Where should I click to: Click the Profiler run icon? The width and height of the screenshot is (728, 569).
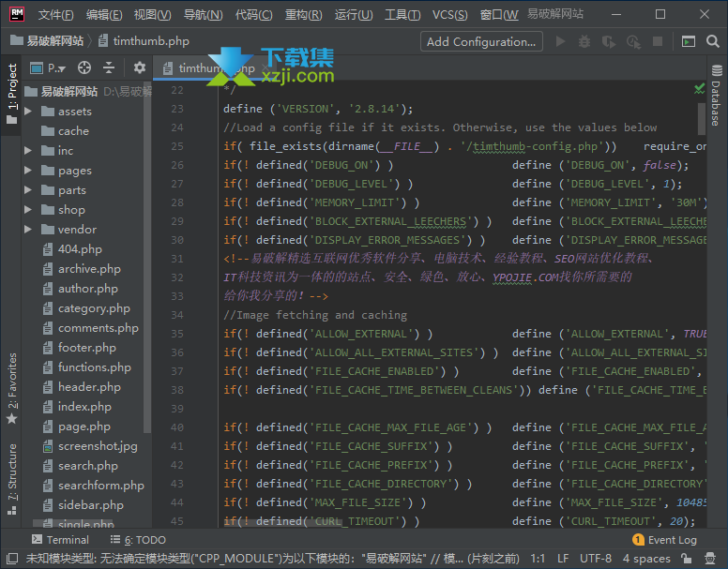click(633, 42)
